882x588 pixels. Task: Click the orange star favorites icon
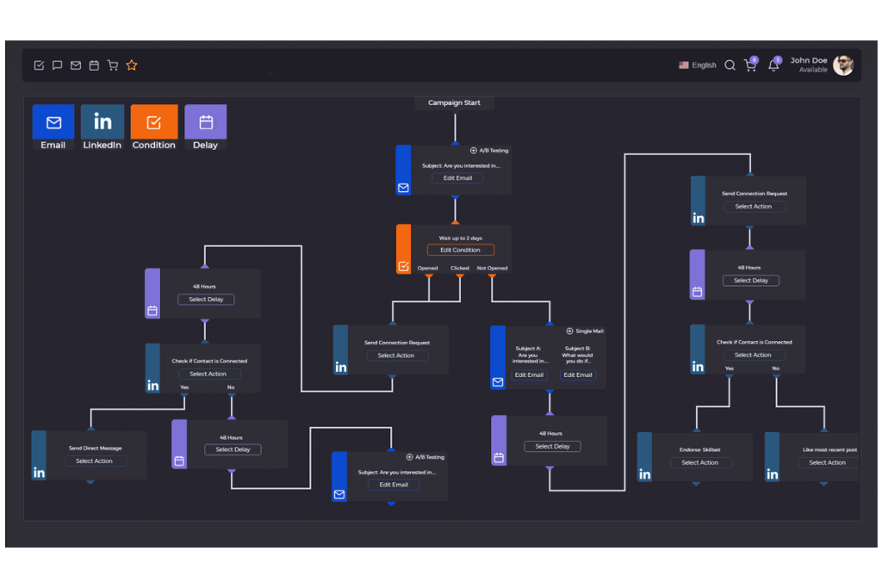132,65
